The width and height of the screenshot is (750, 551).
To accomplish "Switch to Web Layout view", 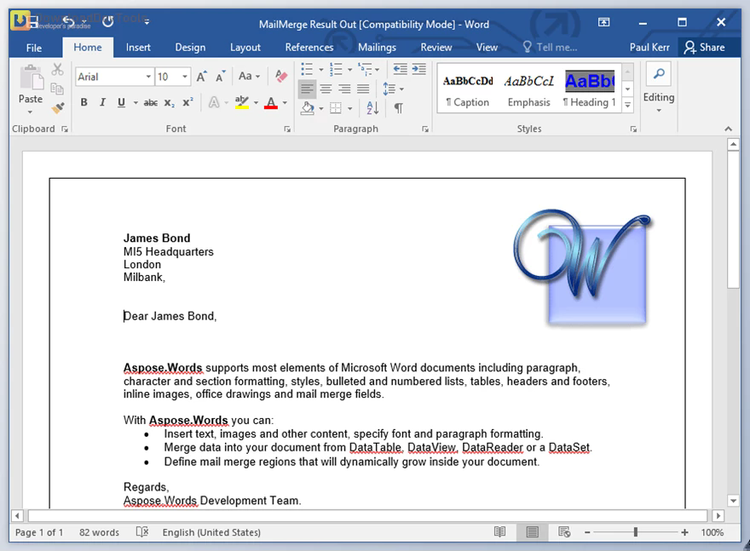I will [564, 532].
